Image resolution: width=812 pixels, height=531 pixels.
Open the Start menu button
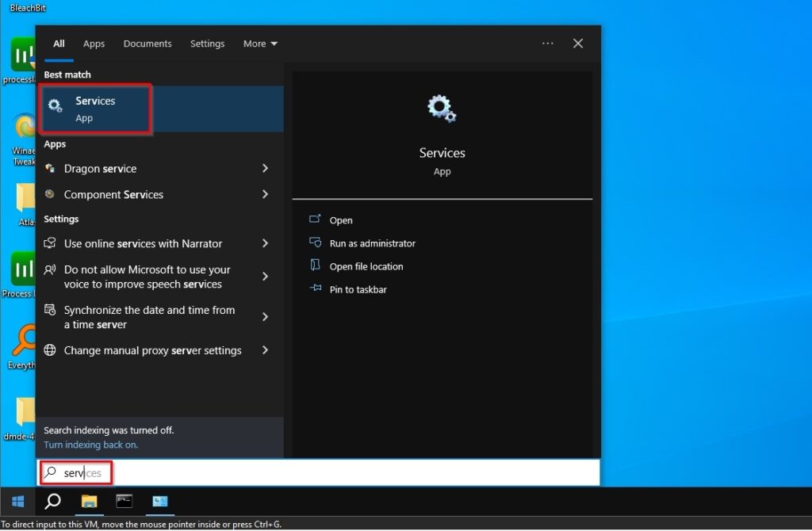coord(16,502)
